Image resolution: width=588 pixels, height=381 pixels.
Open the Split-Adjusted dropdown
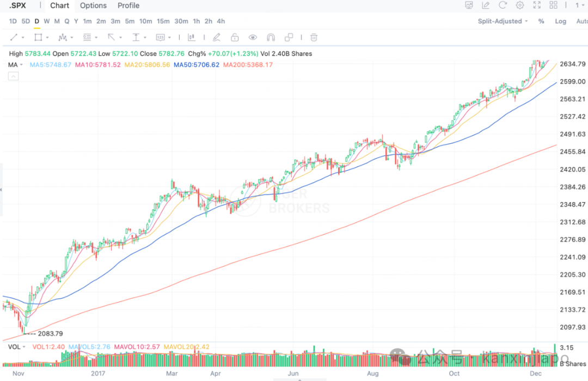503,21
